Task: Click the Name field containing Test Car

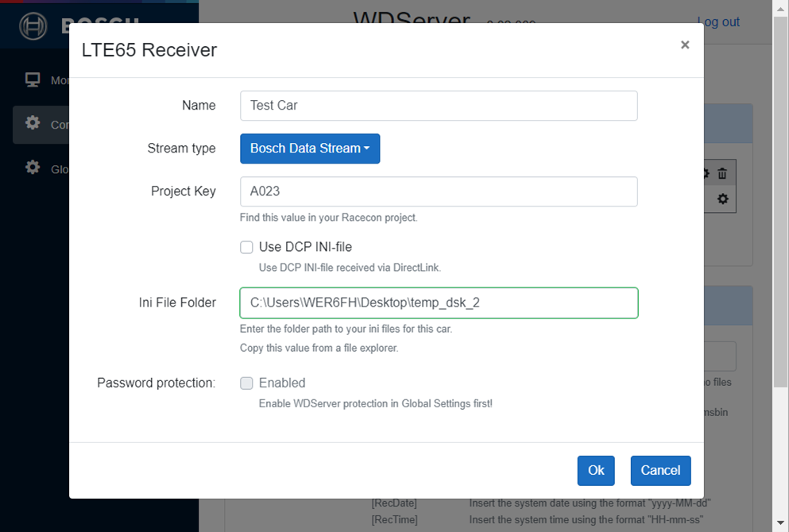Action: point(439,106)
